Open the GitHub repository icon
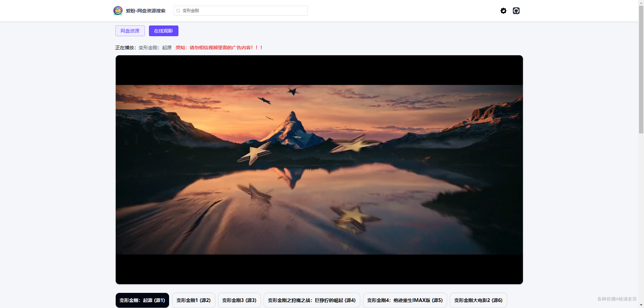The width and height of the screenshot is (644, 308). [516, 11]
